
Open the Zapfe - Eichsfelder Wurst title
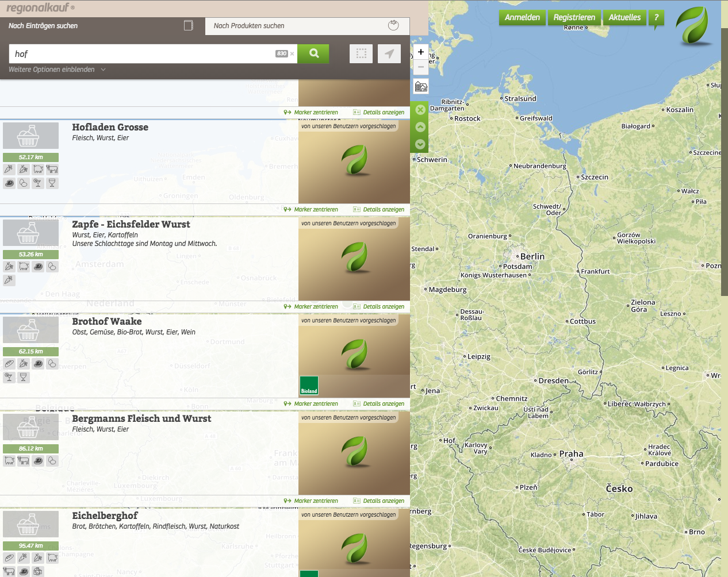131,224
